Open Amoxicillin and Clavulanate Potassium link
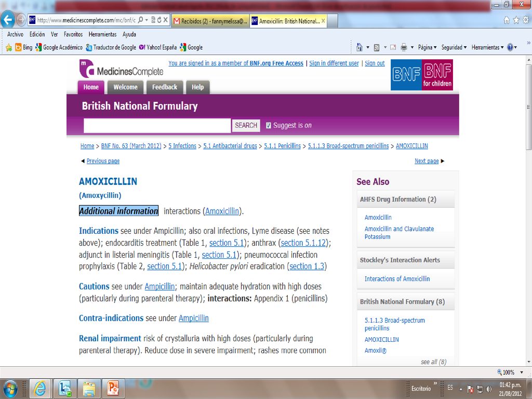The image size is (532, 399). point(399,233)
